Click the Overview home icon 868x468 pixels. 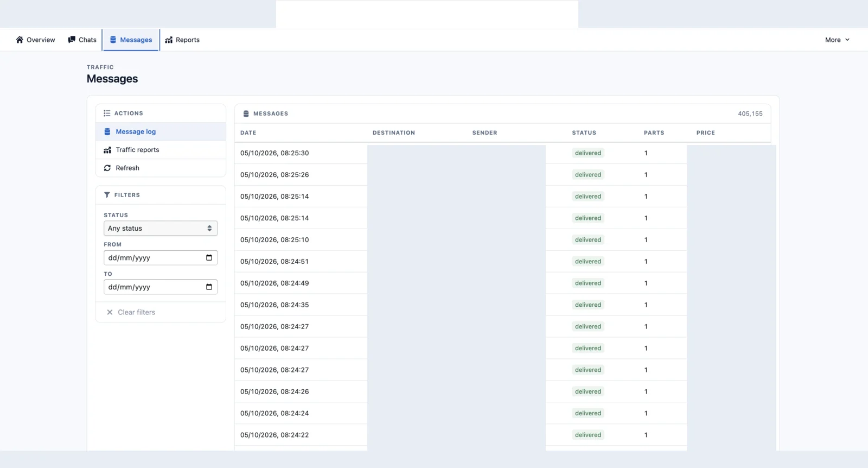[x=20, y=40]
